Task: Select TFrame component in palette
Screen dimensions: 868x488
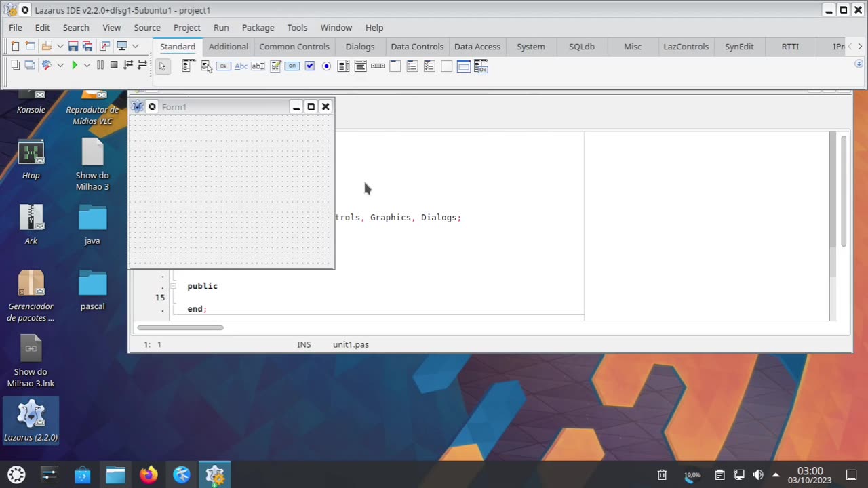Action: click(x=464, y=66)
